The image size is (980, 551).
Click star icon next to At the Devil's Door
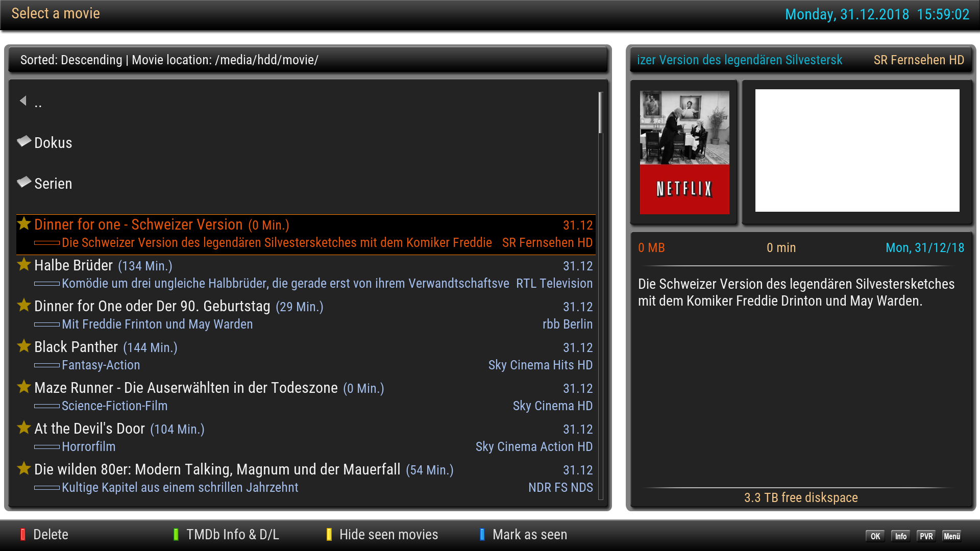(24, 428)
